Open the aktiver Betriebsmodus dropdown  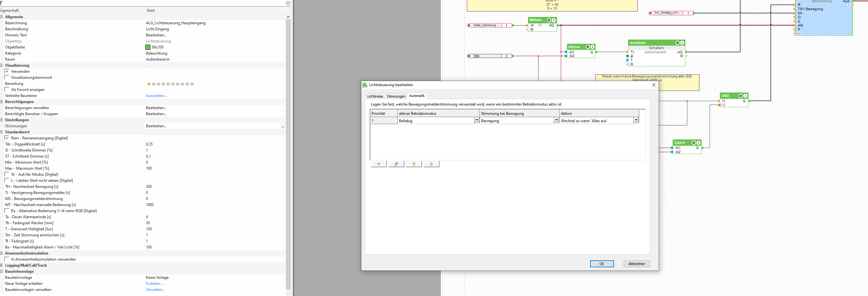pyautogui.click(x=476, y=120)
